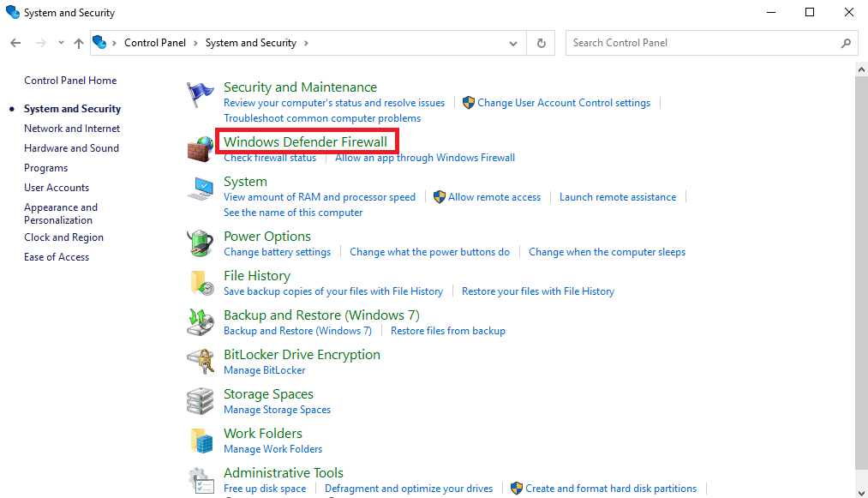Click the Windows Defender Firewall brick wall icon

coord(200,149)
